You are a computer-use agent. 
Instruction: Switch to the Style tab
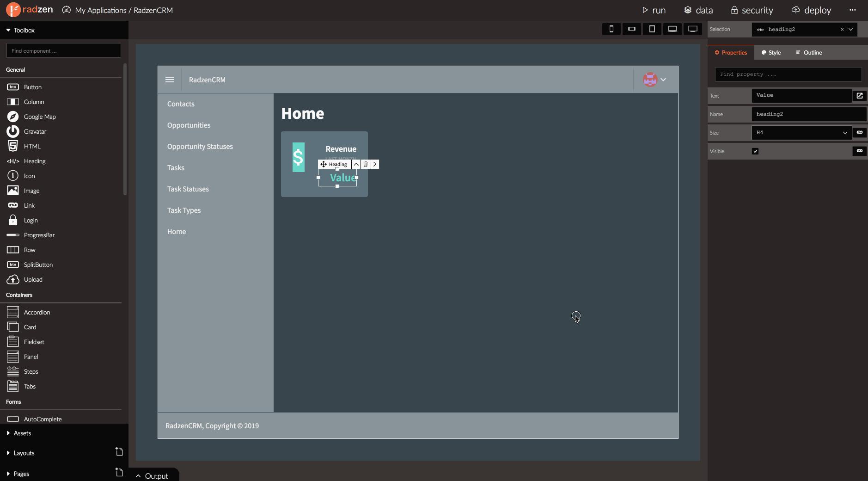click(x=771, y=53)
